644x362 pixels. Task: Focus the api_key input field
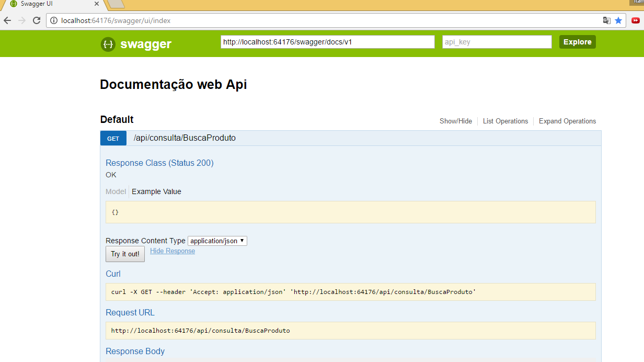(x=497, y=42)
